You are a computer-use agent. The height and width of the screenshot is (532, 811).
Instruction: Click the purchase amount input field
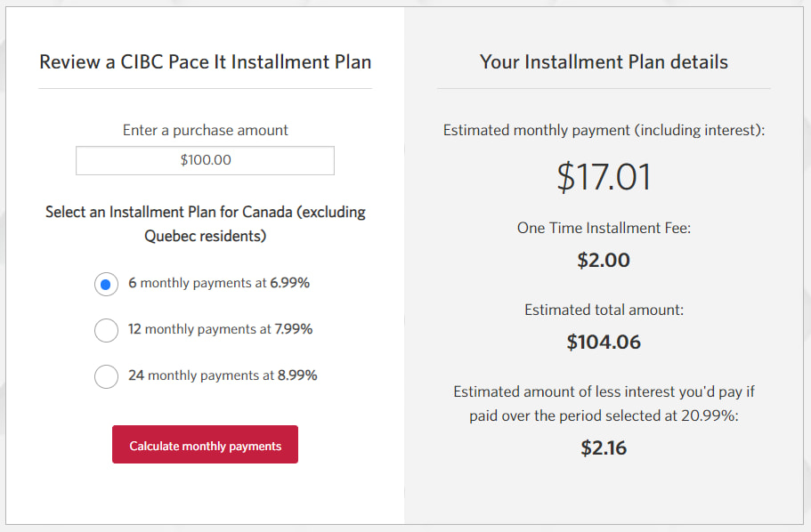204,160
